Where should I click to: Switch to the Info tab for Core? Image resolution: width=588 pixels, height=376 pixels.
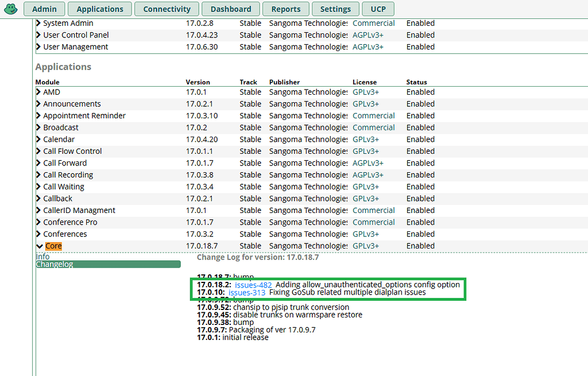42,256
